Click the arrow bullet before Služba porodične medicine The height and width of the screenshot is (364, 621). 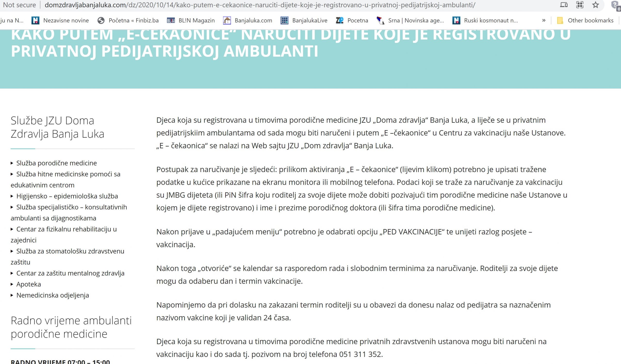(12, 163)
